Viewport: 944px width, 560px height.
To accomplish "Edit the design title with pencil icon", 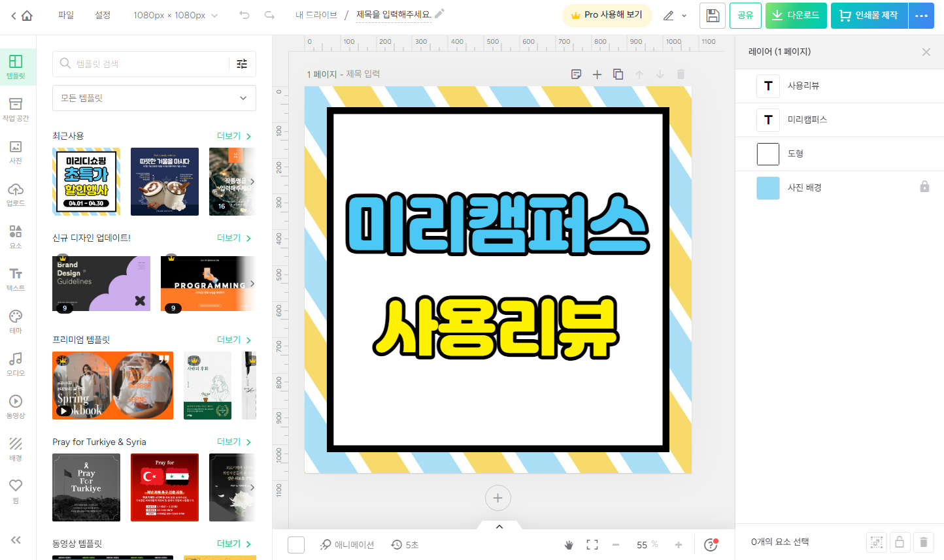I will click(x=439, y=14).
